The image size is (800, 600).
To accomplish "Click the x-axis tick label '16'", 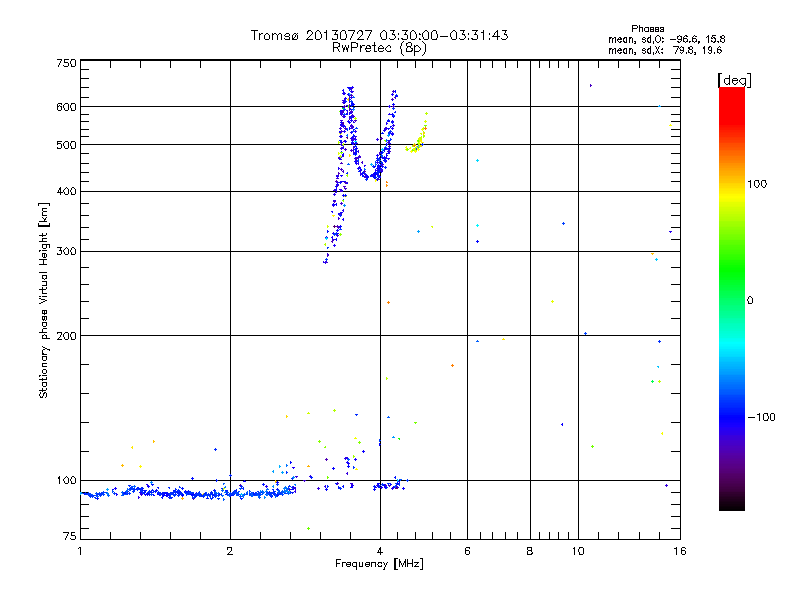I will [x=680, y=551].
